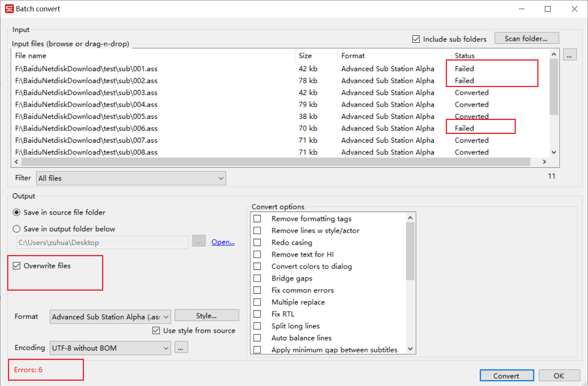This screenshot has height=386, width=588.
Task: Click the Subtitle Edit icon in the title bar
Action: [x=8, y=8]
